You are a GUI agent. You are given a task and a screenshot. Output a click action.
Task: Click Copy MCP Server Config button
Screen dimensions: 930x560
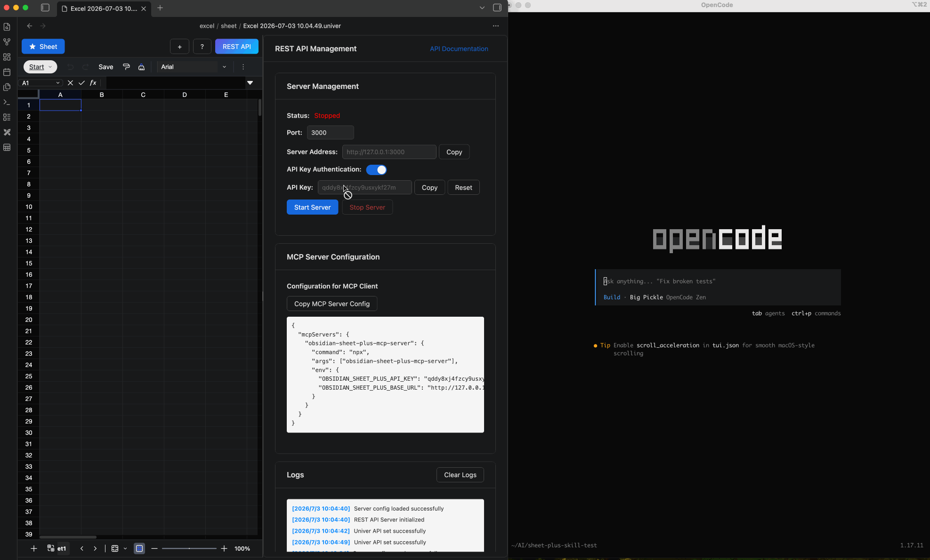(332, 304)
